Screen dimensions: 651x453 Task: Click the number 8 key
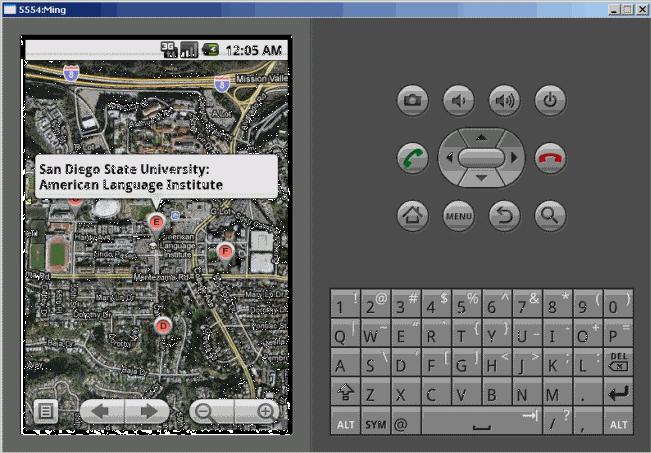pyautogui.click(x=558, y=304)
